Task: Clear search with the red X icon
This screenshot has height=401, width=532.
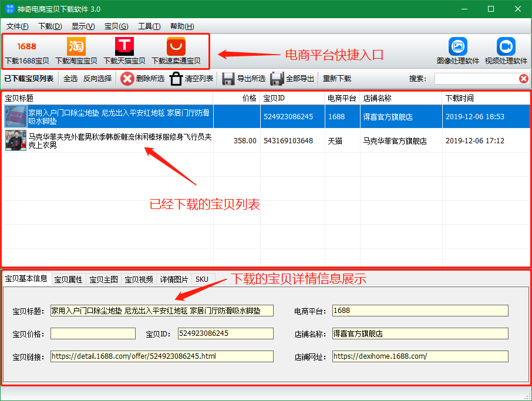Action: (x=524, y=79)
